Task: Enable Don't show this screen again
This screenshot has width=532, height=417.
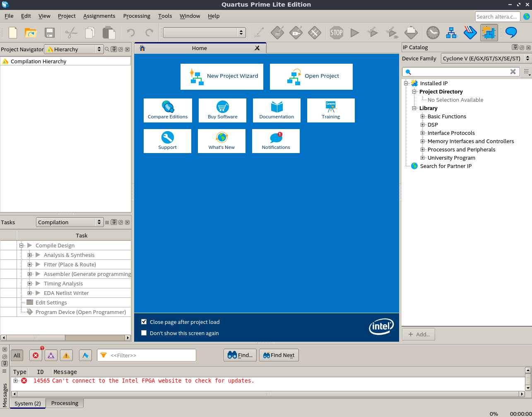Action: pyautogui.click(x=144, y=333)
